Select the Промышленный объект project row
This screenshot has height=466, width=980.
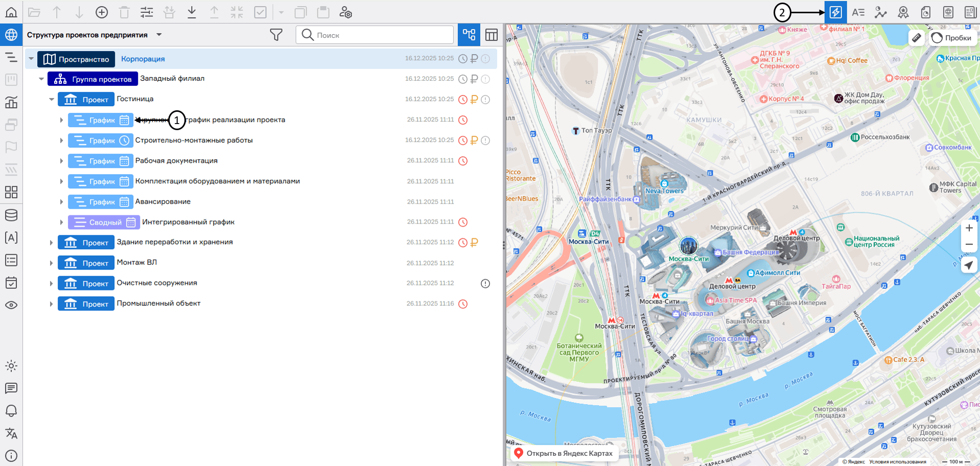158,304
